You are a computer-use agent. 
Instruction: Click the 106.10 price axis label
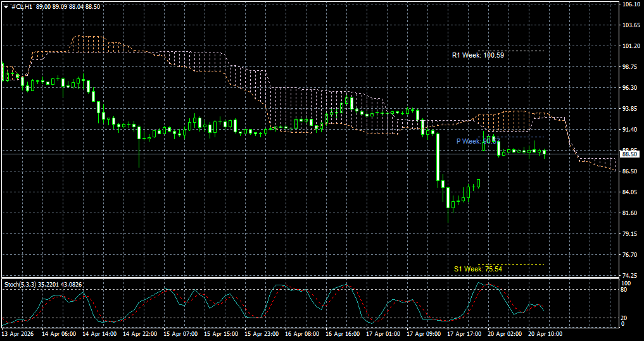pyautogui.click(x=630, y=4)
